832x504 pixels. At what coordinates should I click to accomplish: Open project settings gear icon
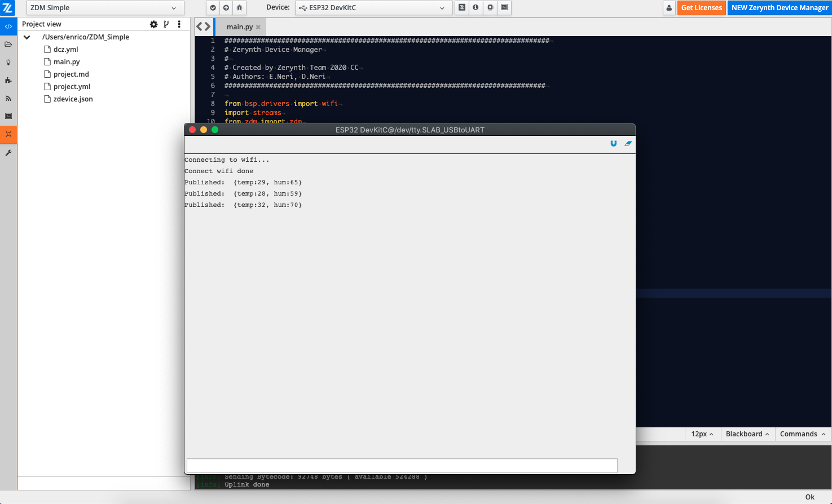(x=153, y=24)
